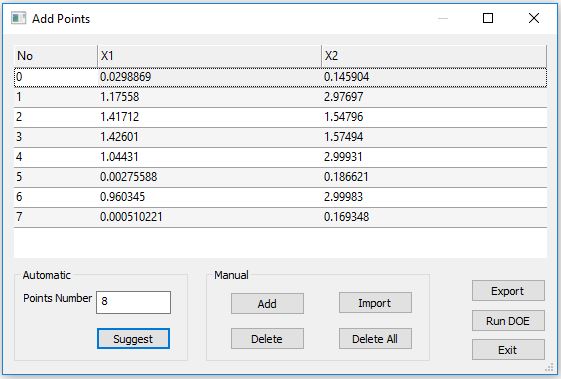Viewport: 561px width, 379px height.
Task: Select row number 1 in No column
Action: click(x=19, y=97)
